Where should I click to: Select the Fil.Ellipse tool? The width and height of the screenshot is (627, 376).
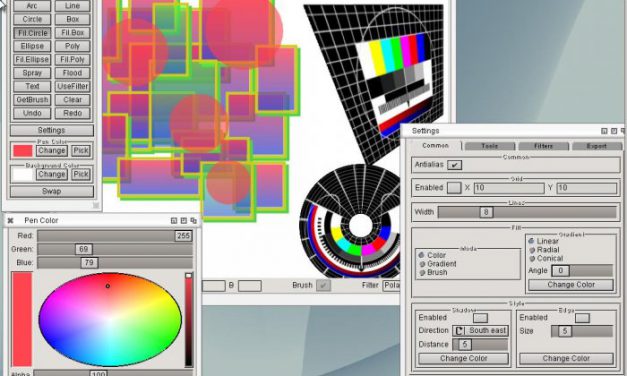[32, 60]
